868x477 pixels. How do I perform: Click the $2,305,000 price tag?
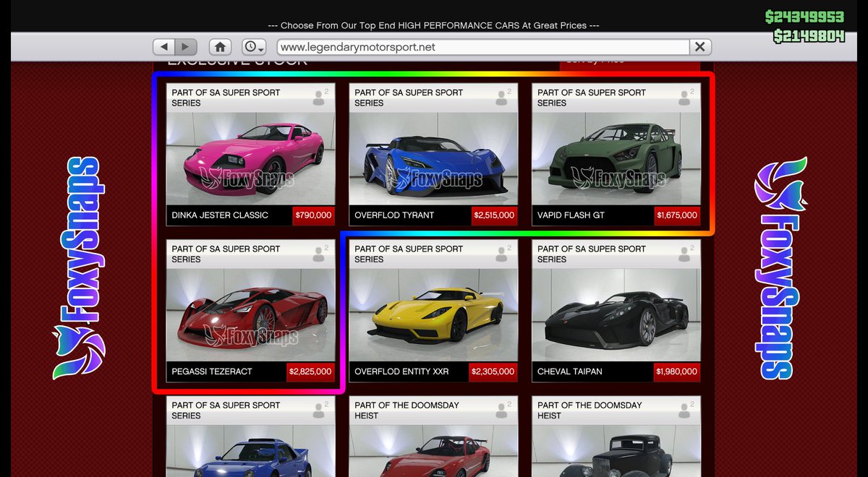click(493, 371)
